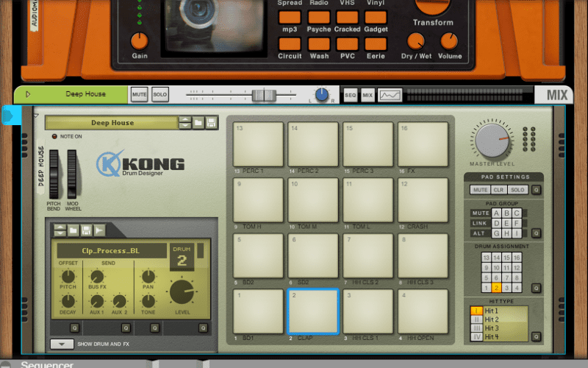Select Hit 3 in Hit Type list
588x368 pixels.
pos(499,328)
